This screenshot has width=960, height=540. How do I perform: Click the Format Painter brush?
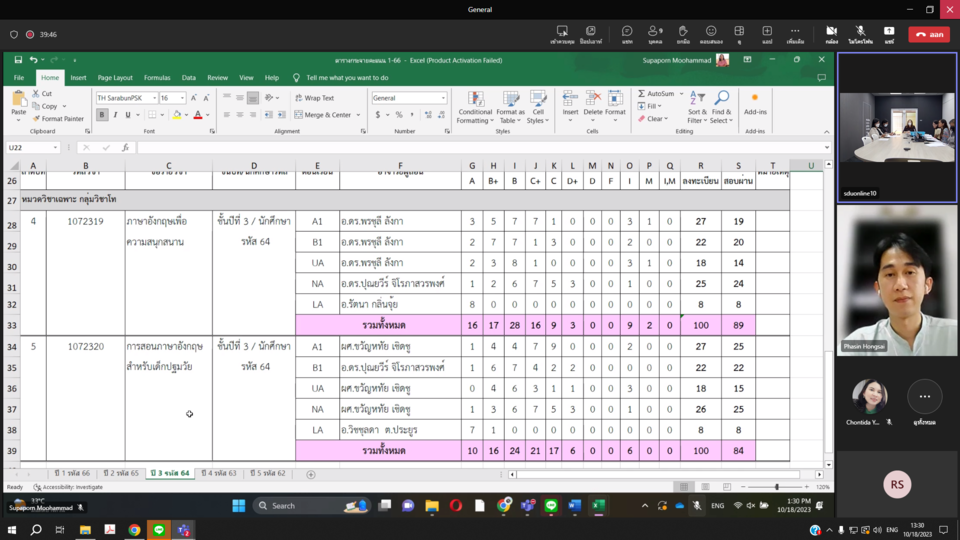pos(36,119)
